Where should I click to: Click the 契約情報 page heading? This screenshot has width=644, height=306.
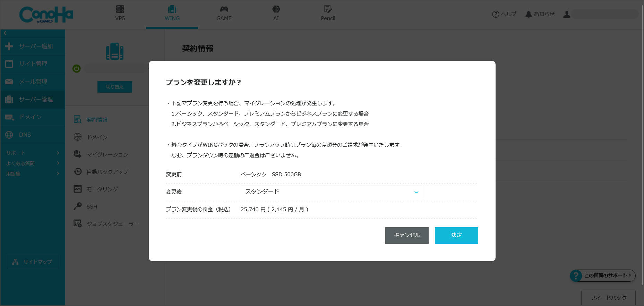[198, 49]
